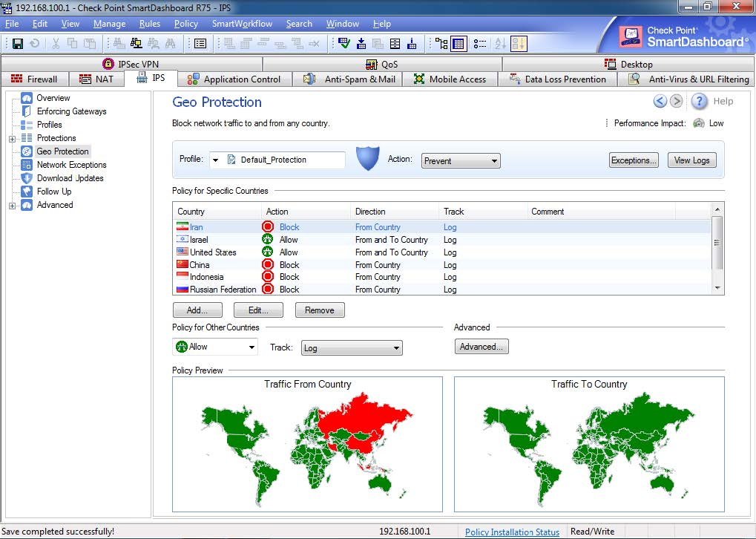Click the Install Policy toolbar icon
This screenshot has height=539, width=756.
[x=361, y=44]
